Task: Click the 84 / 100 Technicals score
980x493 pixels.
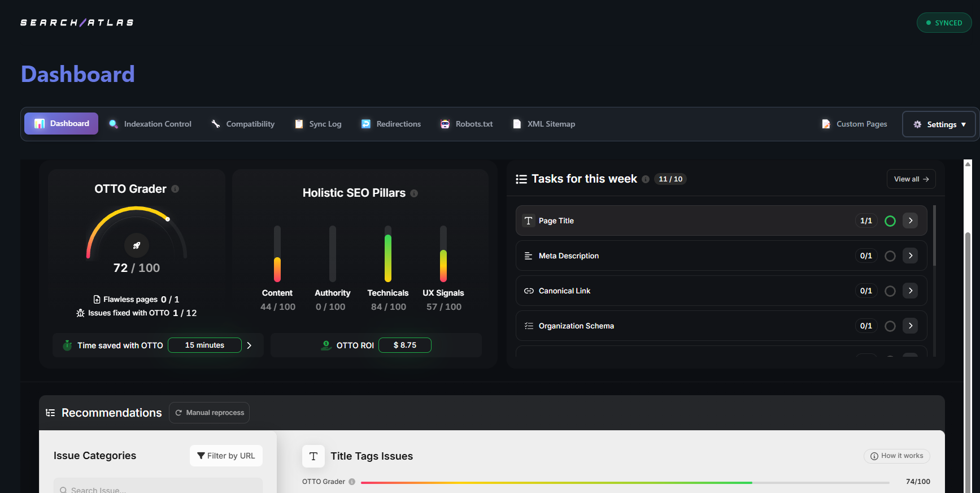Action: (x=389, y=307)
